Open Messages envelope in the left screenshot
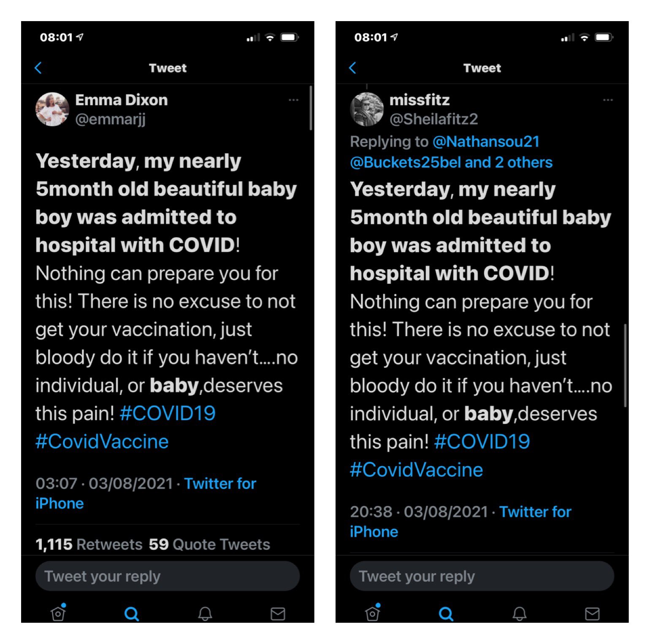This screenshot has height=644, width=650. point(278,614)
